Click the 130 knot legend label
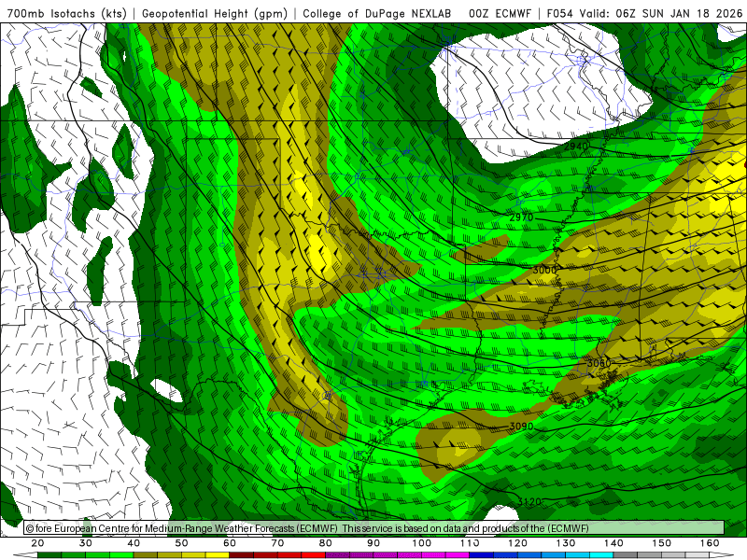The image size is (747, 560). click(566, 543)
